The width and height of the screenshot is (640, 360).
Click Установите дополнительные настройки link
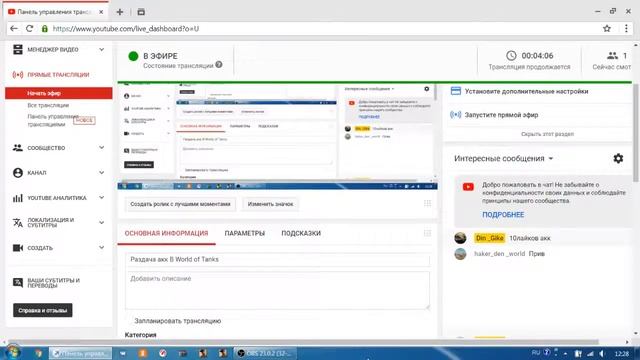pos(527,91)
